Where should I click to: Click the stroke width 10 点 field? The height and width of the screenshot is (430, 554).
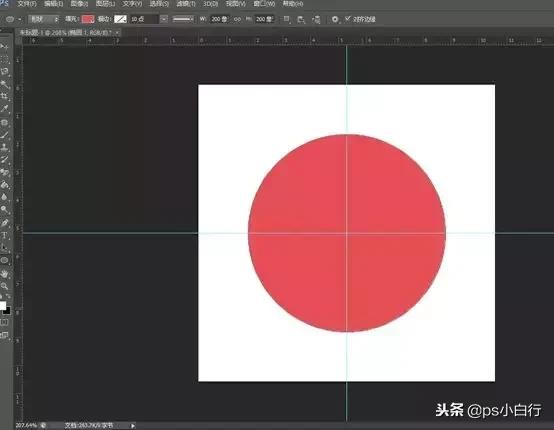[x=145, y=19]
